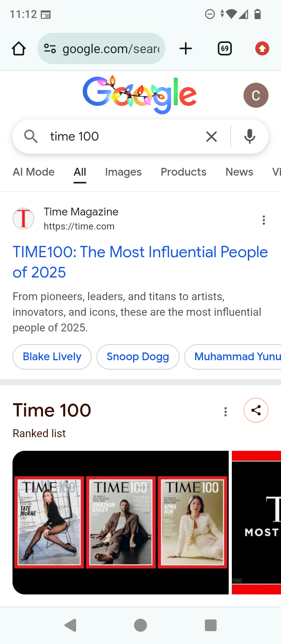The image size is (281, 644).
Task: Tap the Chrome home icon
Action: click(x=19, y=49)
